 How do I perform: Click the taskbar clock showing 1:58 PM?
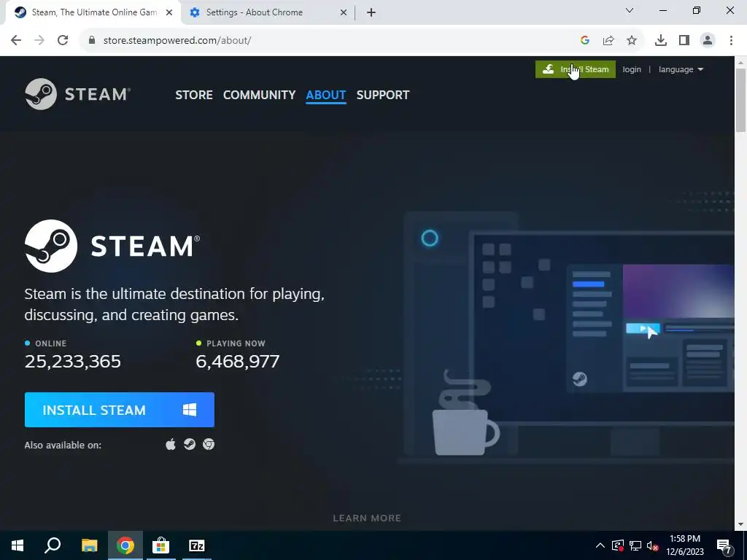tap(684, 545)
